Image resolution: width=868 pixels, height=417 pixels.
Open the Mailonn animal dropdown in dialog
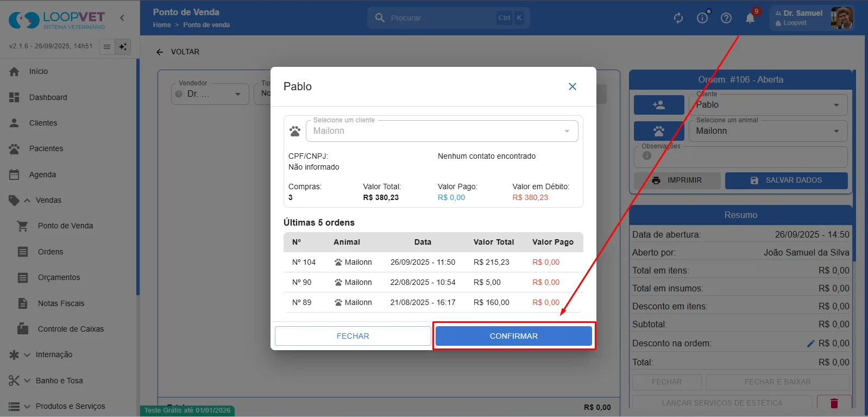pyautogui.click(x=442, y=131)
